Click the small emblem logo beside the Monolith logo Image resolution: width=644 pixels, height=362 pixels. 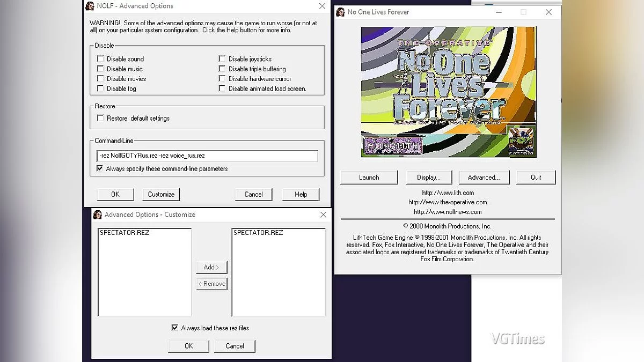[x=522, y=142]
